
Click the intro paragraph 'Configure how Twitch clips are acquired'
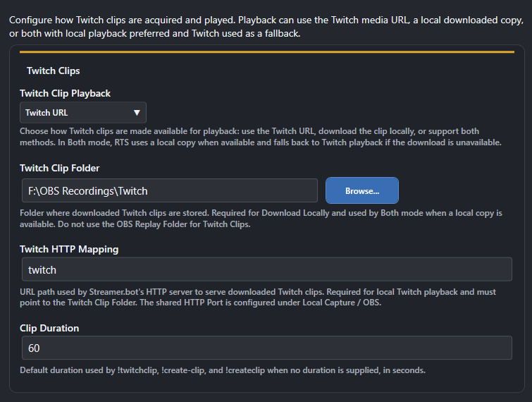click(x=266, y=27)
